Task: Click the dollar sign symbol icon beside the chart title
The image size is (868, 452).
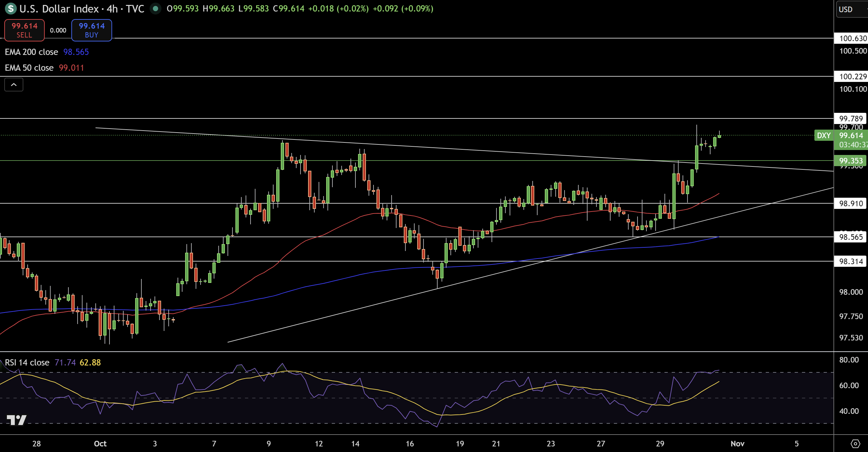Action: pyautogui.click(x=10, y=9)
